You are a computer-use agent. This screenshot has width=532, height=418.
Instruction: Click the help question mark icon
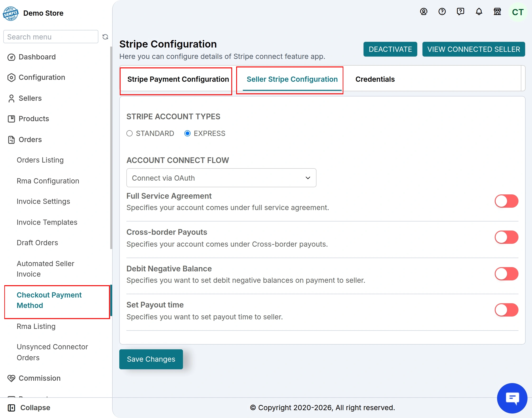[x=442, y=11]
